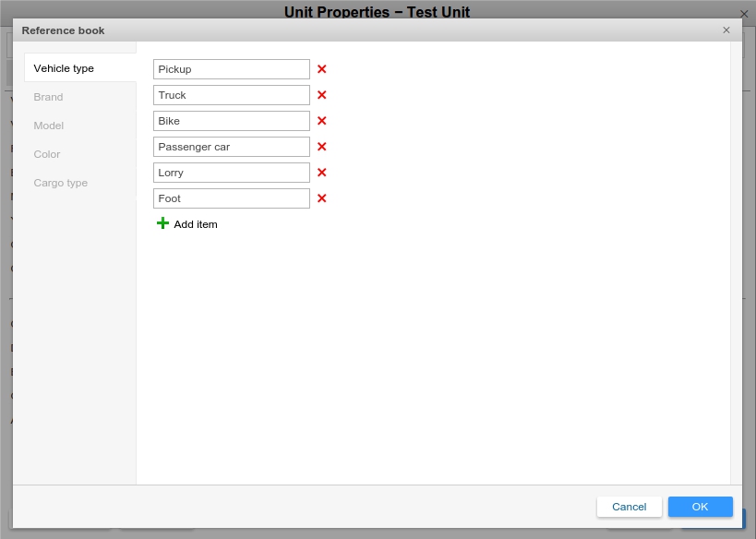Viewport: 756px width, 539px height.
Task: Cancel the Reference book changes
Action: [629, 507]
